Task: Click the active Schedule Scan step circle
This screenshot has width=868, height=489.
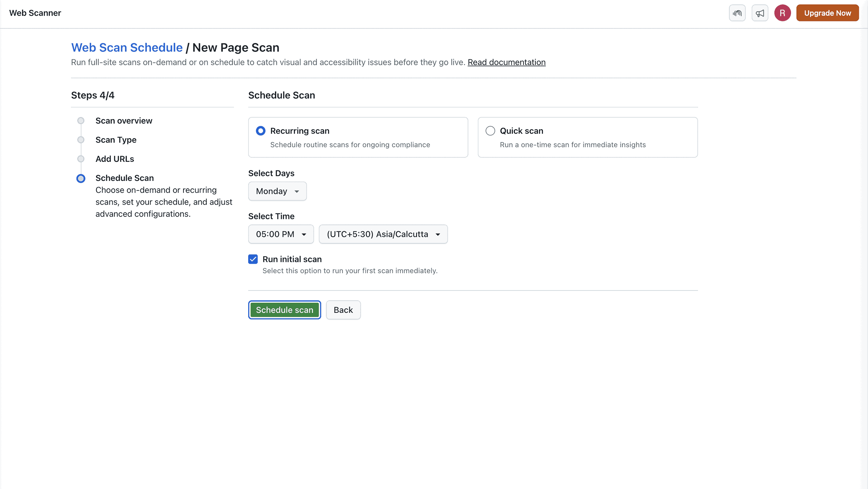Action: 81,178
